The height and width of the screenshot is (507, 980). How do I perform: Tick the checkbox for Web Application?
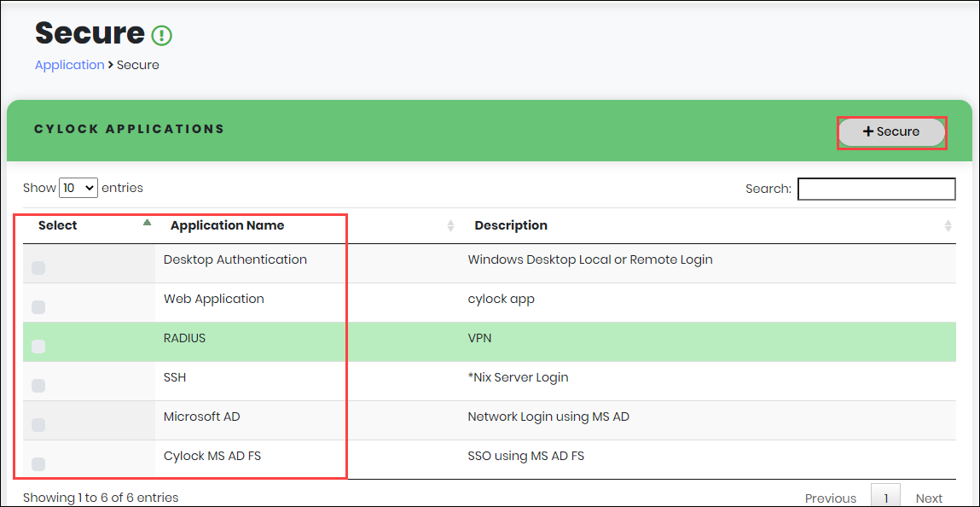tap(38, 307)
